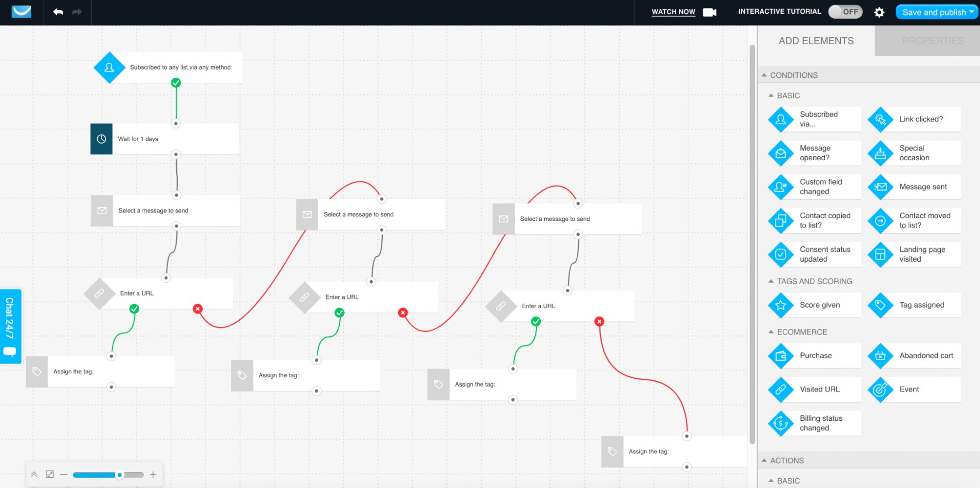Select the Consent status updated condition
Screen dimensions: 980x488
click(x=814, y=254)
